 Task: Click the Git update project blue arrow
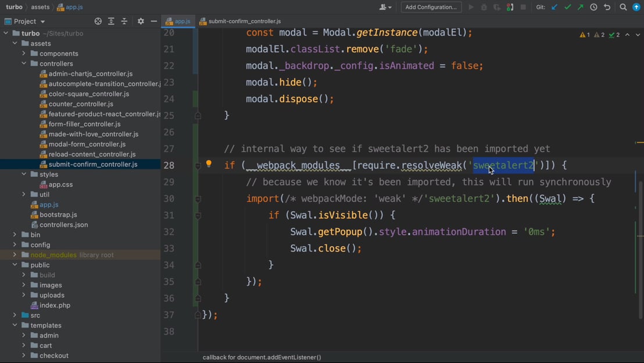click(554, 7)
